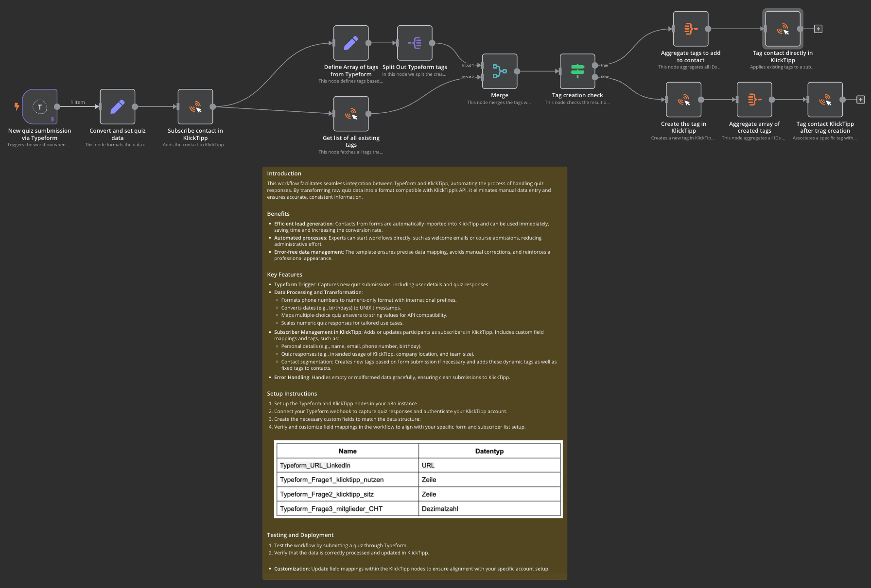Select Get list of all existing tags node

point(351,114)
